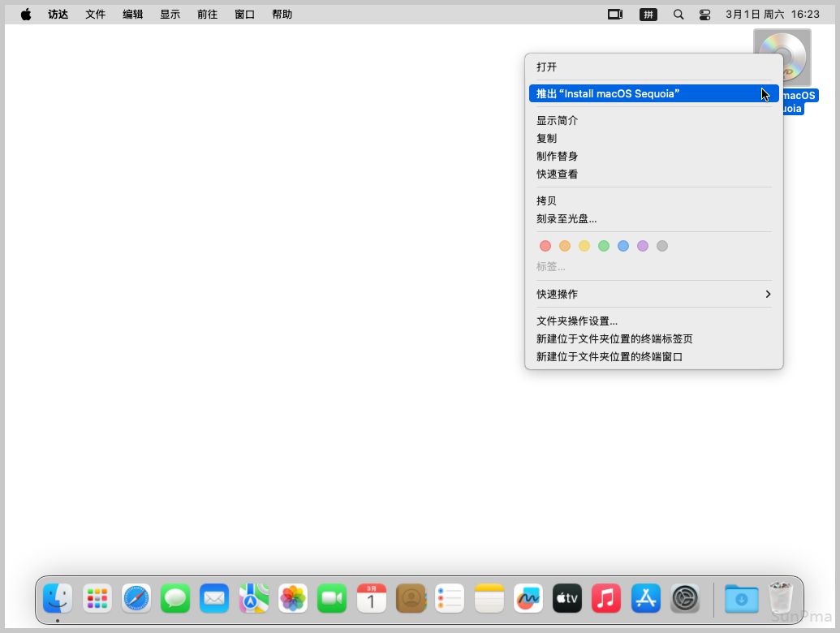Open the Freeform app icon

click(x=528, y=599)
